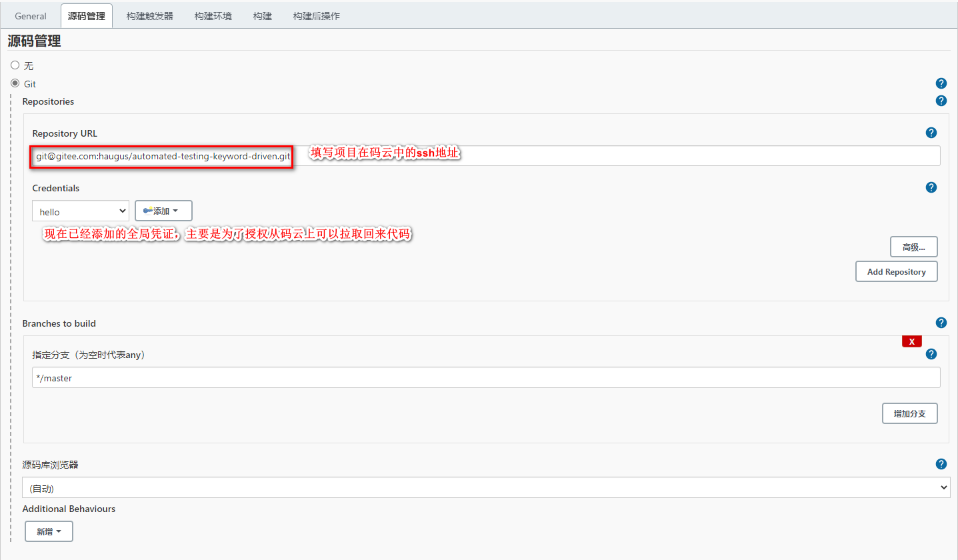Image resolution: width=958 pixels, height=560 pixels.
Task: Select the 无 source control option
Action: point(15,65)
